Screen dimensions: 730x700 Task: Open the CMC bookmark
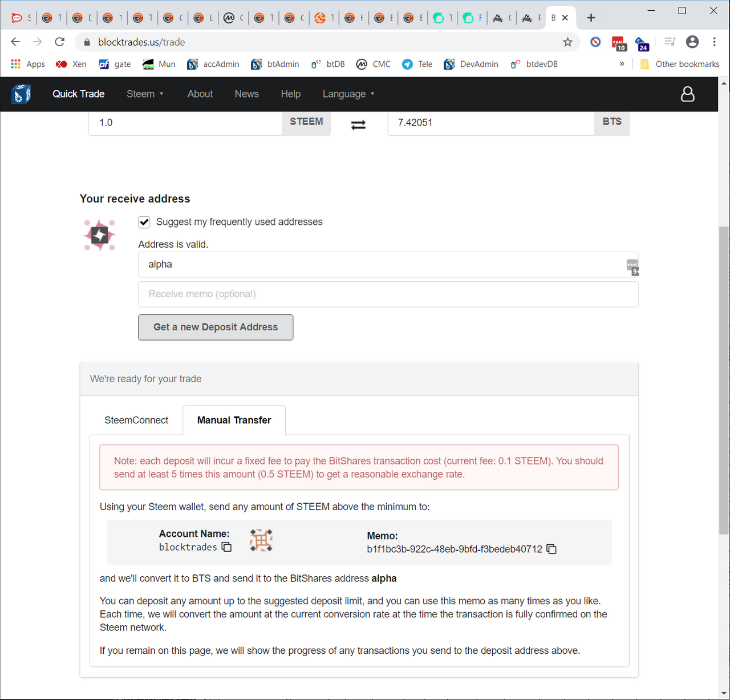pyautogui.click(x=374, y=64)
